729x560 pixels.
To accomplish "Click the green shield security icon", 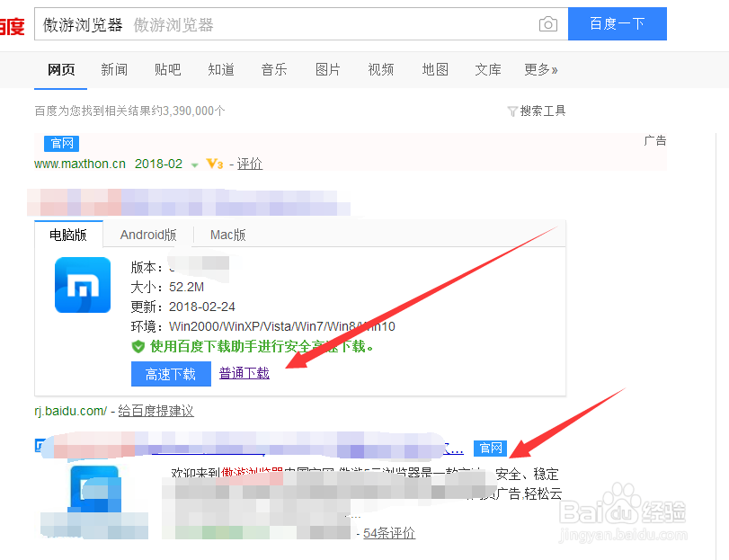I will (138, 346).
